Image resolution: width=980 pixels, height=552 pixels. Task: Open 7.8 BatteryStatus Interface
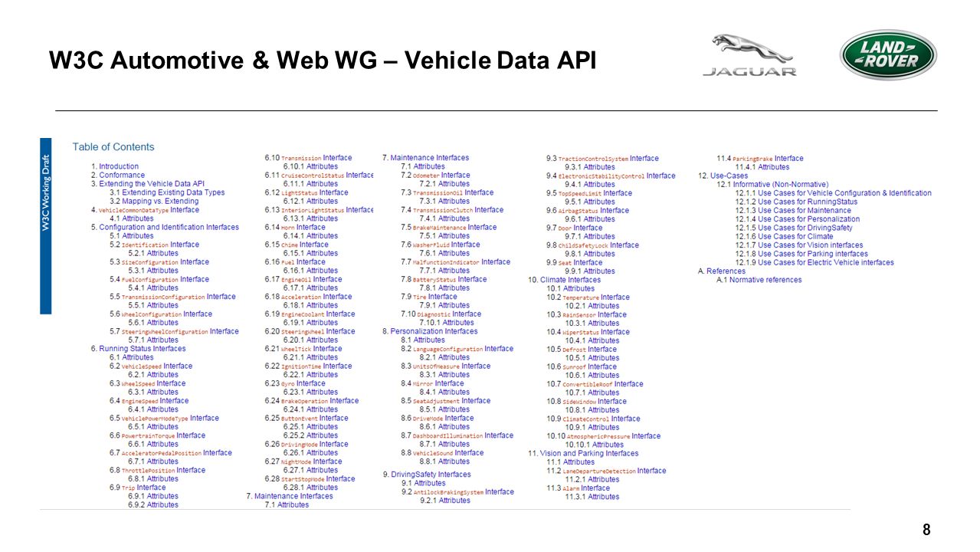point(444,279)
